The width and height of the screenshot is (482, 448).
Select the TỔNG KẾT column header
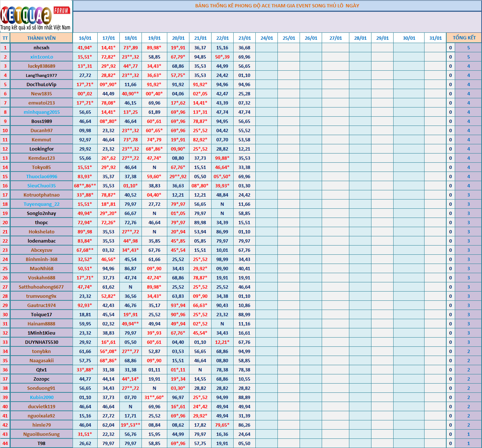pyautogui.click(x=464, y=38)
